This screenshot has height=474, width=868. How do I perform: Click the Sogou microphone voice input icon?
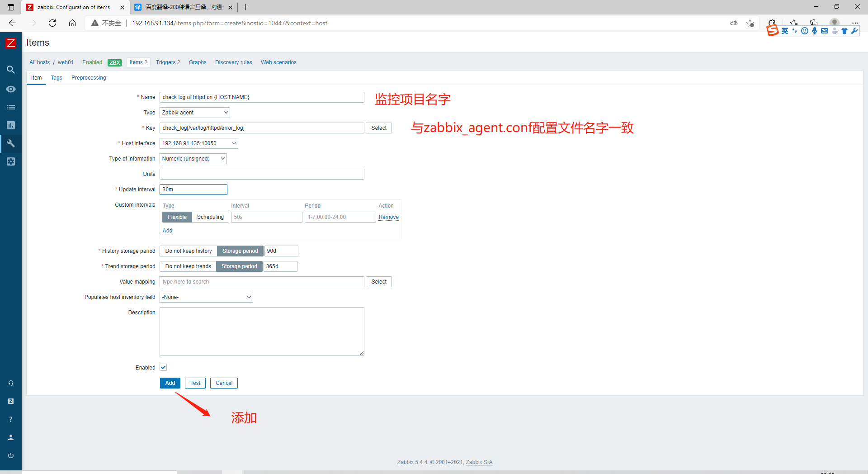tap(815, 31)
